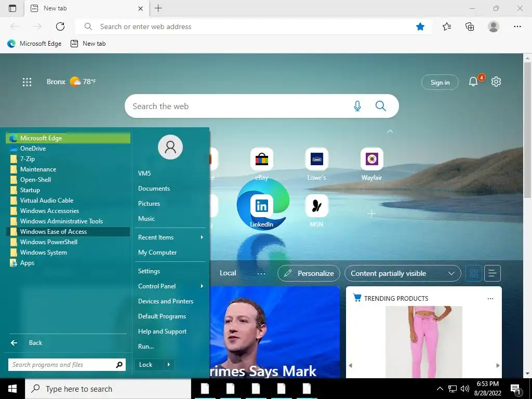Click the Personalize button
Screen dimensions: 532x399
coord(309,273)
